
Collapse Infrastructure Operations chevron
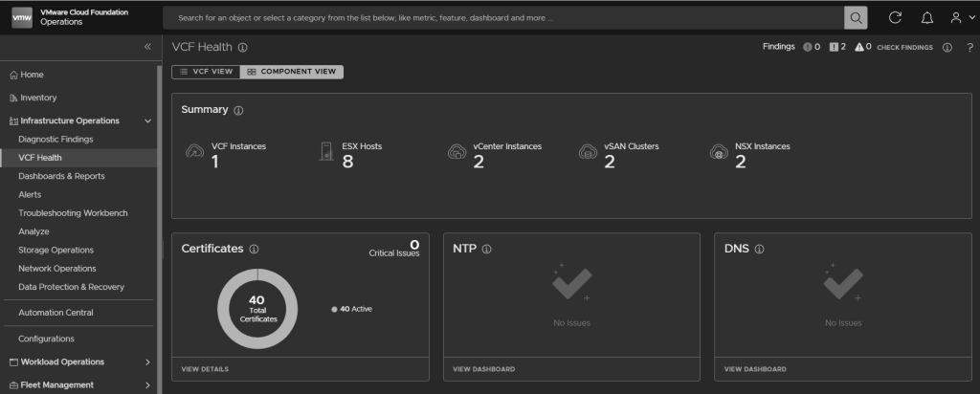(147, 121)
